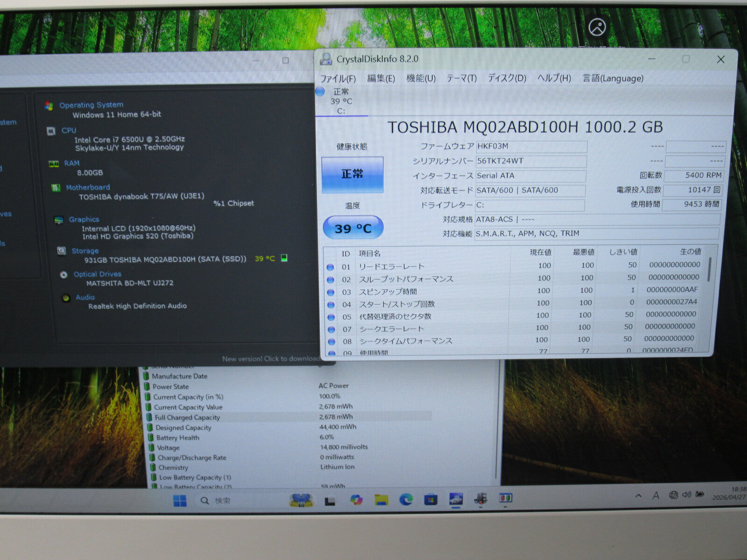
Task: Select SMART row 03 スピンアップ時間
Action: coord(516,291)
